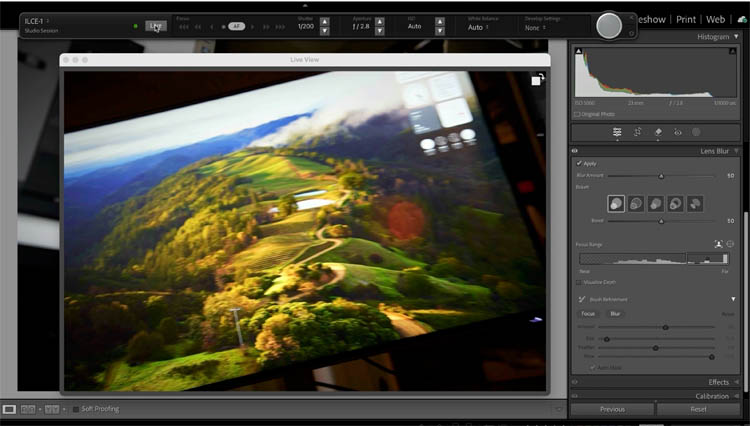
Task: Click the Brush Refinement brush icon
Action: click(x=582, y=299)
